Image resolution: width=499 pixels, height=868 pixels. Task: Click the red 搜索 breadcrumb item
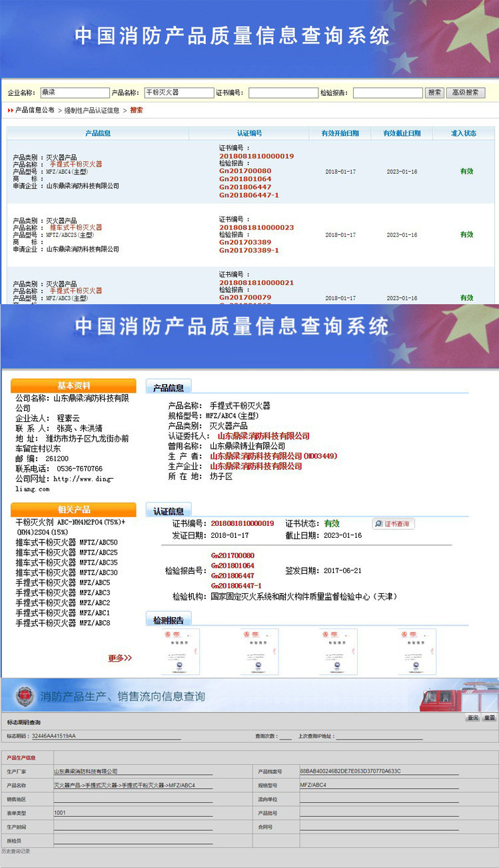point(136,110)
